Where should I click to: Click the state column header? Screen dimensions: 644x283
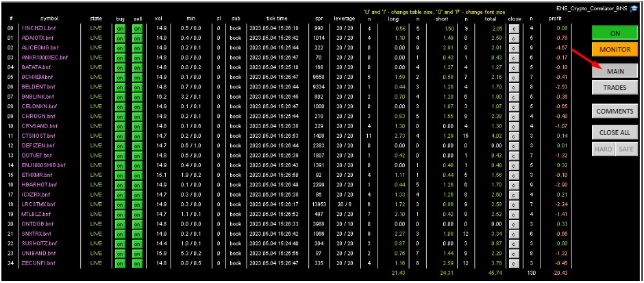[x=96, y=19]
